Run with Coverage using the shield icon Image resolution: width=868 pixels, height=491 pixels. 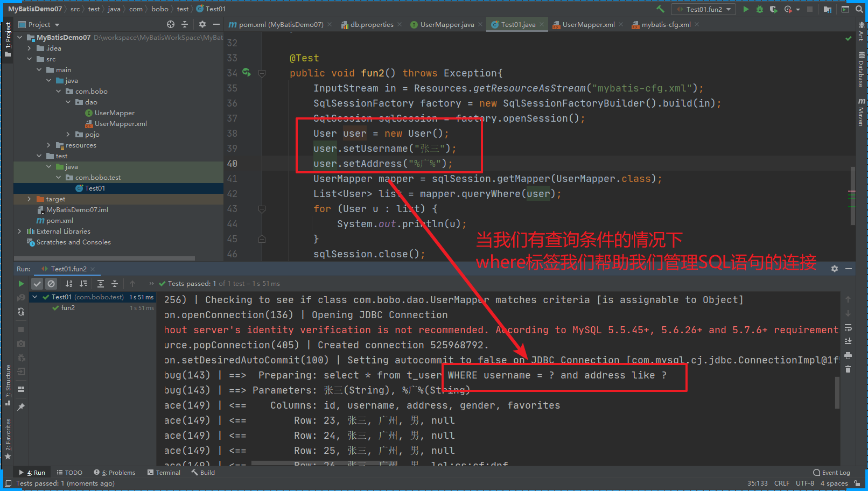point(774,9)
